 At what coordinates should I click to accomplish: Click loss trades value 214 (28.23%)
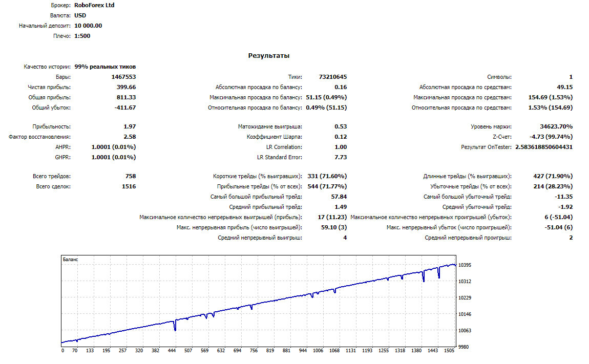tap(553, 186)
